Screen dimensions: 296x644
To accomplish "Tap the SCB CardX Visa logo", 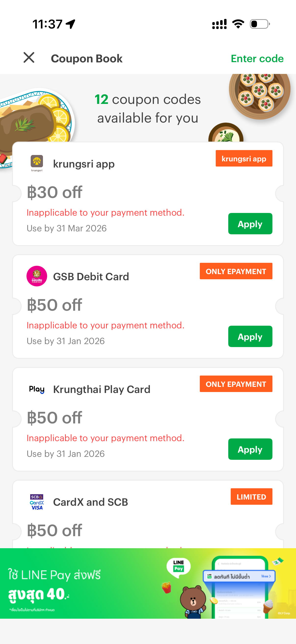I will (37, 502).
